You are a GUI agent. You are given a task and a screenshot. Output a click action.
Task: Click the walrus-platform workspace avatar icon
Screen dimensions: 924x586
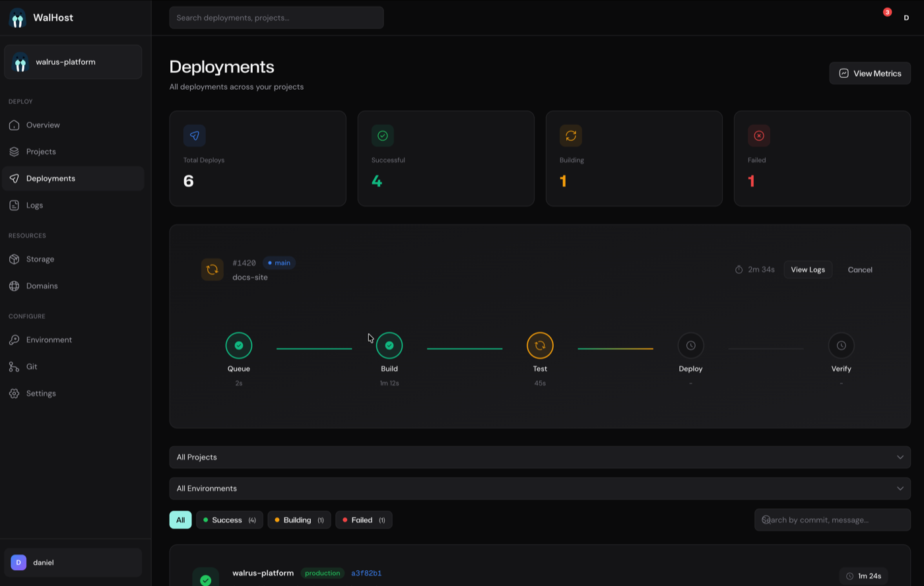tap(20, 62)
